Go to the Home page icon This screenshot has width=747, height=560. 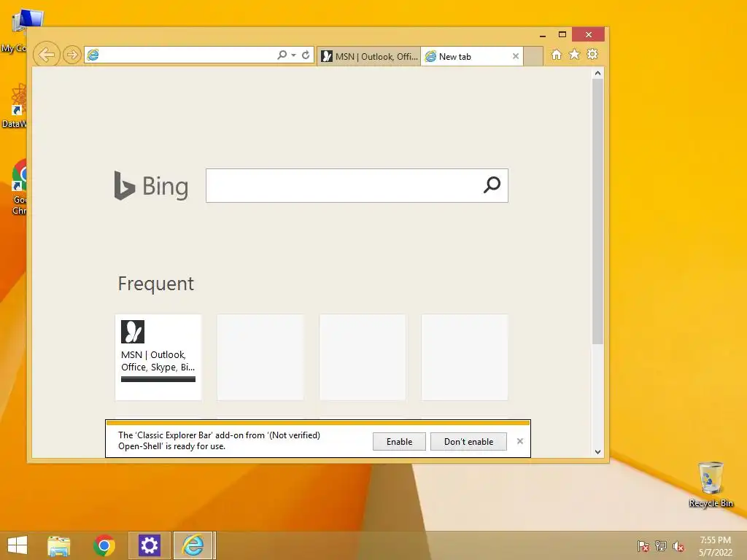click(557, 54)
